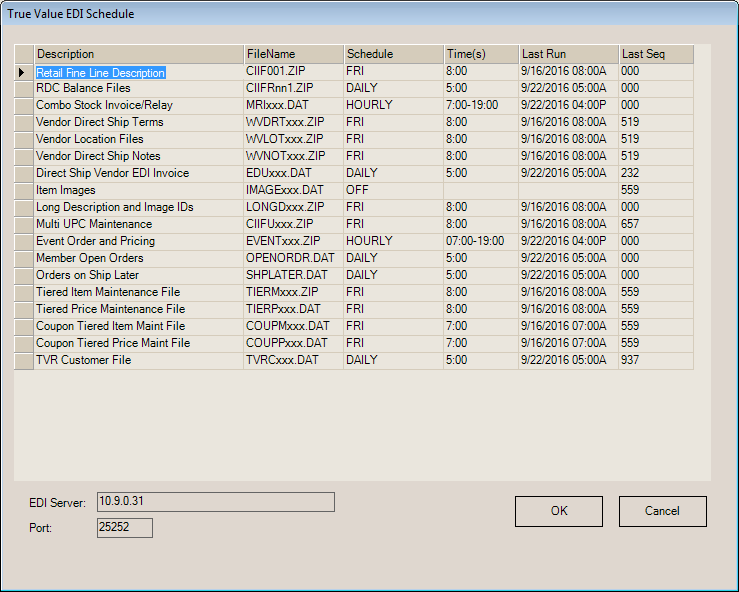The height and width of the screenshot is (592, 739).
Task: Click the Schedule column header
Action: click(x=394, y=54)
